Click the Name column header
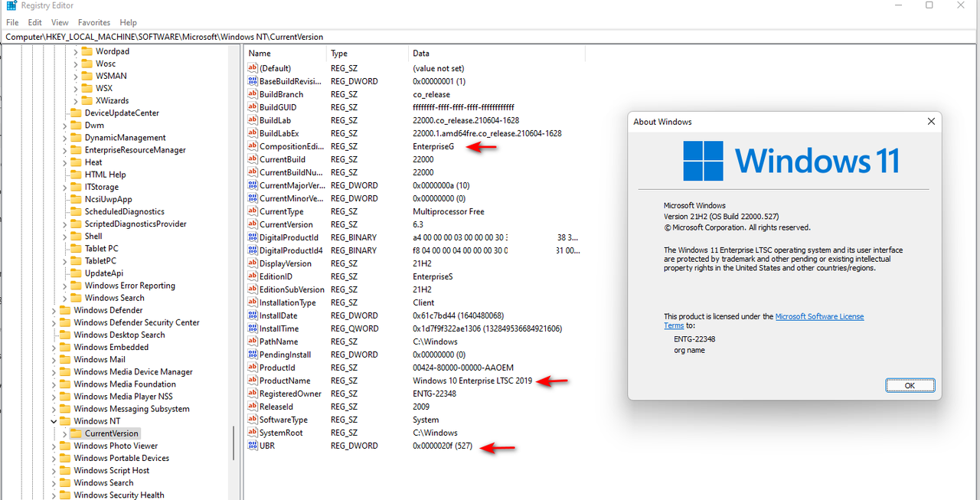Viewport: 980px width, 500px height. 286,54
